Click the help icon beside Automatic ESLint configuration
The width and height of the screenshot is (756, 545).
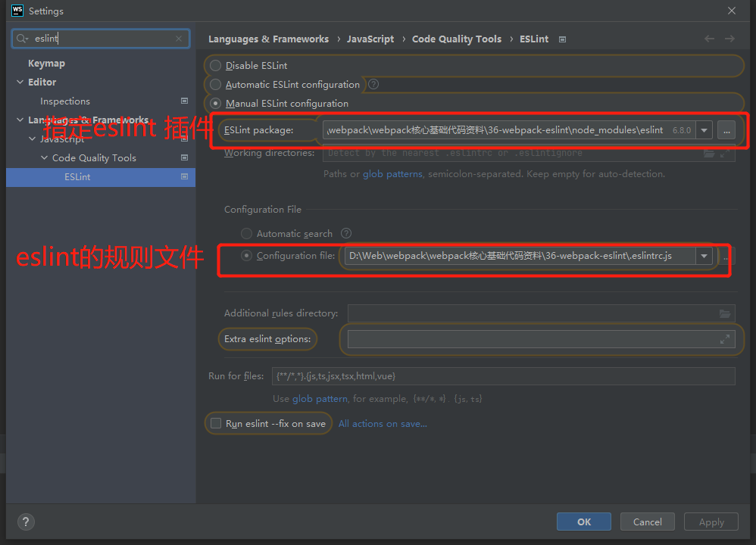click(x=373, y=84)
